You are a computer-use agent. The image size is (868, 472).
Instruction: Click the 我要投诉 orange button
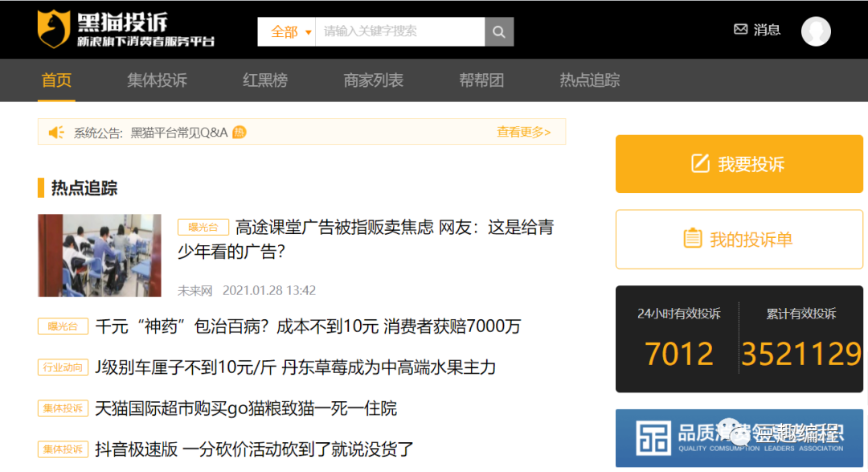(739, 164)
